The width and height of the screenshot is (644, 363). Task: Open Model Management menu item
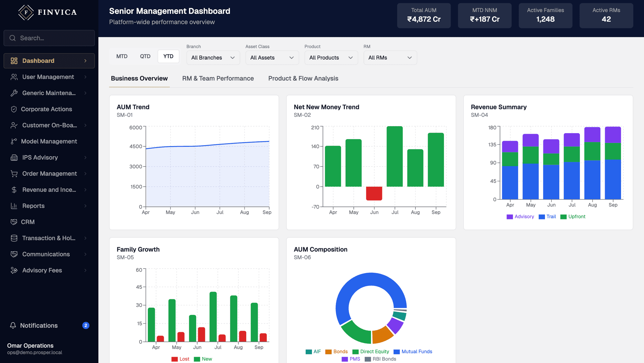[x=49, y=141]
